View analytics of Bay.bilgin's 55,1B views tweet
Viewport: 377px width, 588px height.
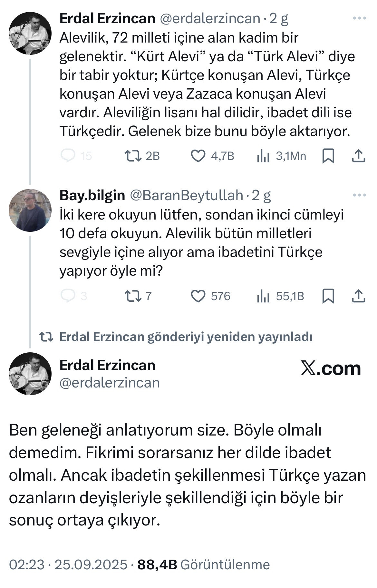pos(263,296)
